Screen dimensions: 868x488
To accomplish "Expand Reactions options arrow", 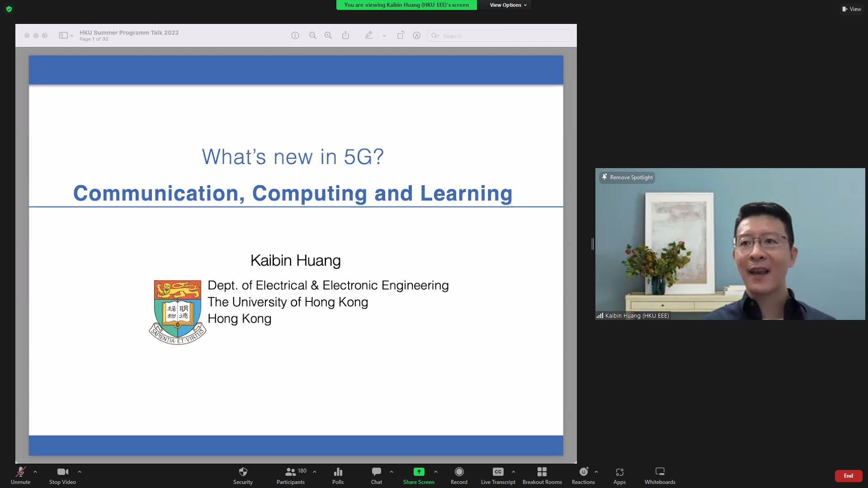I will (x=596, y=472).
